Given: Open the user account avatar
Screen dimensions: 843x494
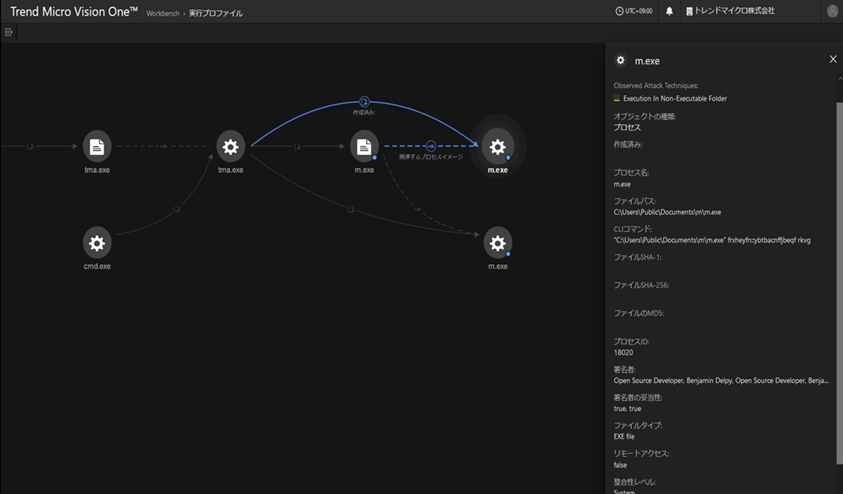Looking at the screenshot, I should click(832, 11).
